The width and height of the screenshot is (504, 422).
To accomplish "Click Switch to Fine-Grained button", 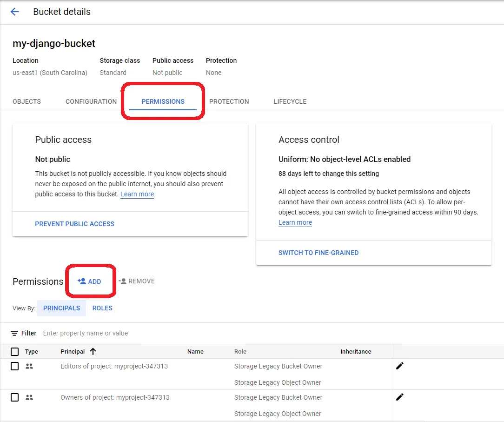I will click(x=318, y=253).
